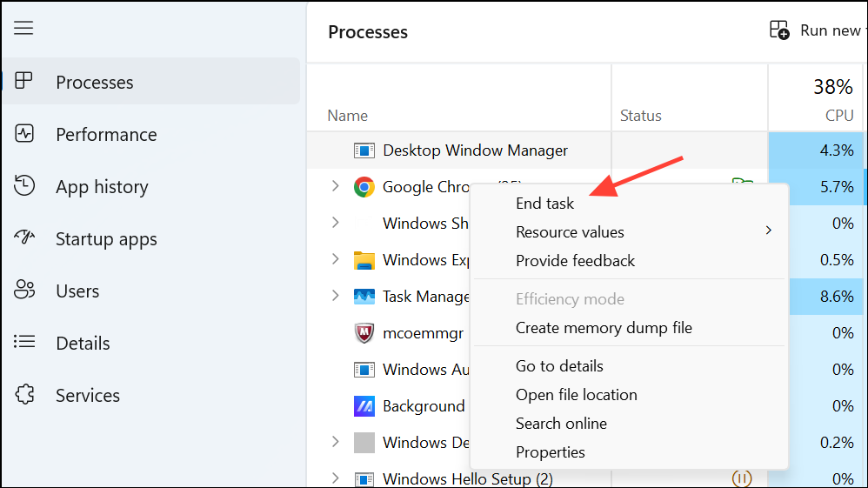
Task: Open the Users page icon
Action: pos(24,291)
